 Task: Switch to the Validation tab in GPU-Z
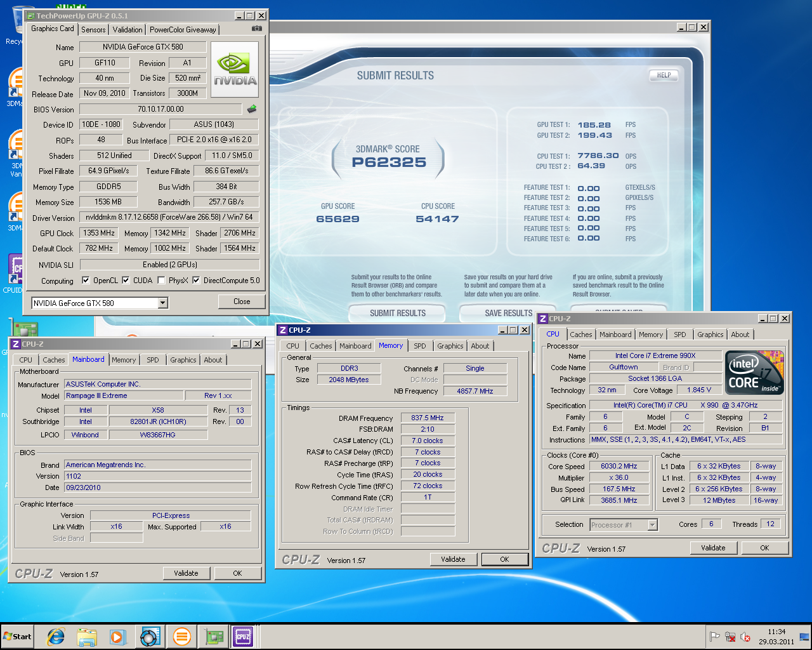(x=128, y=29)
